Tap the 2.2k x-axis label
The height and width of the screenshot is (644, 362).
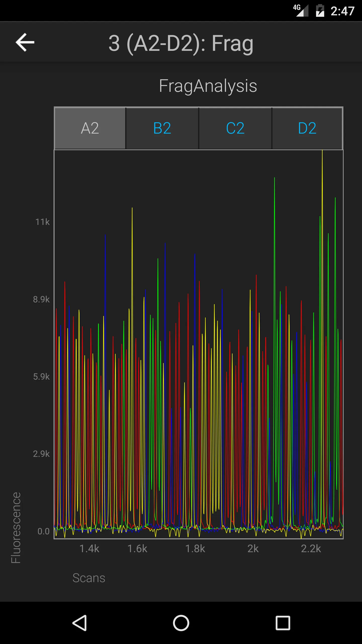[311, 549]
